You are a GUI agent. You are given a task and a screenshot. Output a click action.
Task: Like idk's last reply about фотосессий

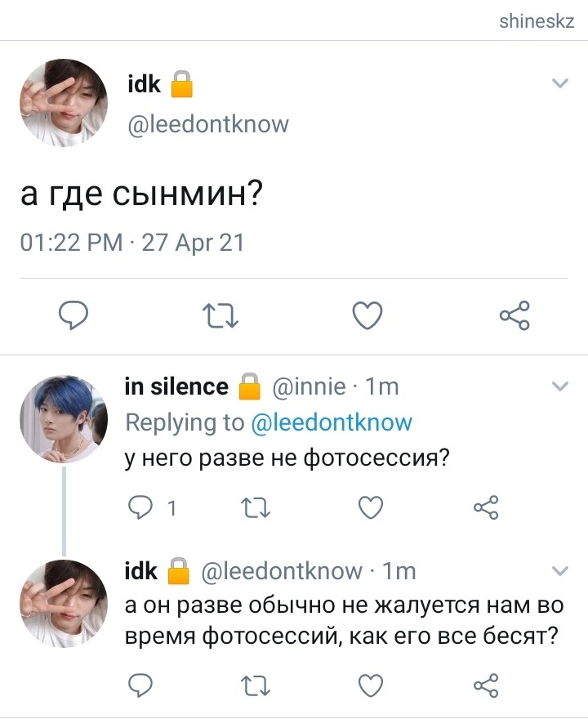coord(371,686)
